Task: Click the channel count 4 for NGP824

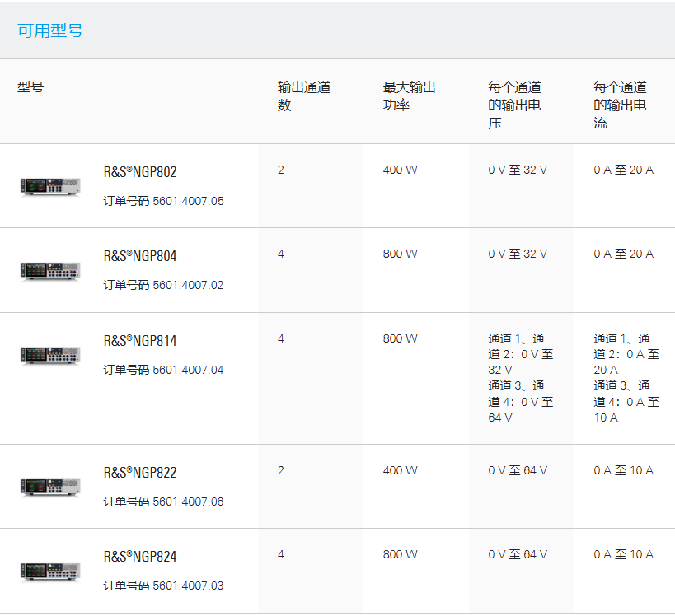Action: (x=281, y=554)
